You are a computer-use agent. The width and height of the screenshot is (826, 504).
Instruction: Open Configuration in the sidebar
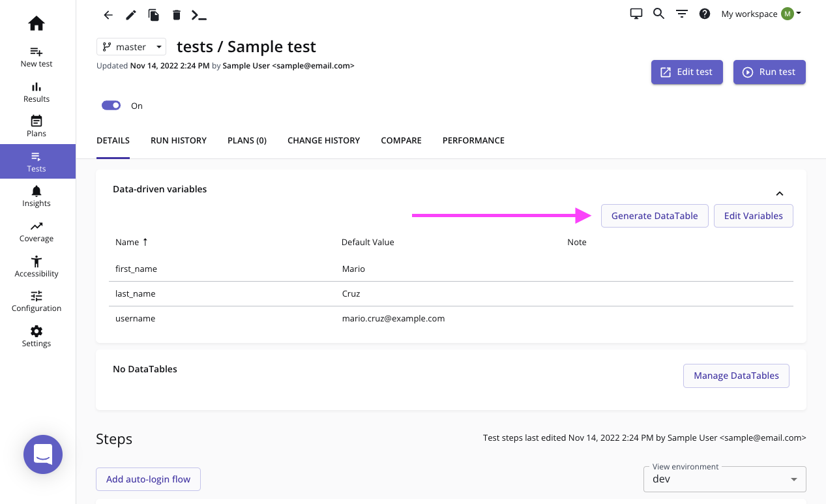(37, 301)
